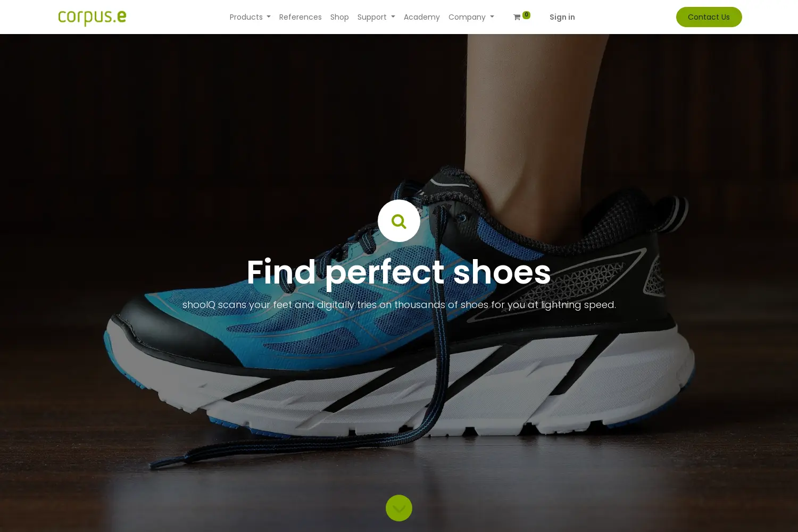Go to the References page

(301, 17)
